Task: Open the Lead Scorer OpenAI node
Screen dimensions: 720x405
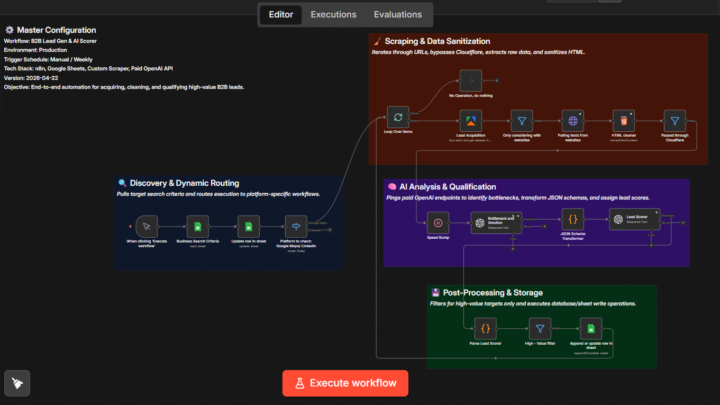Action: pos(634,219)
